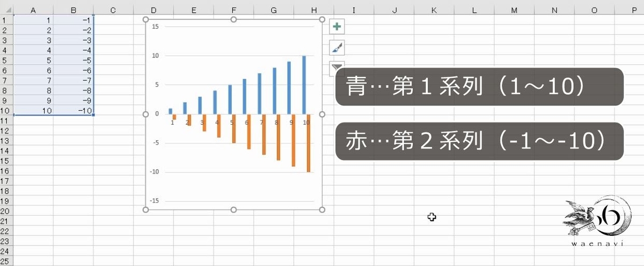This screenshot has width=644, height=266.
Task: Click cell A3 containing 3
Action: point(33,41)
